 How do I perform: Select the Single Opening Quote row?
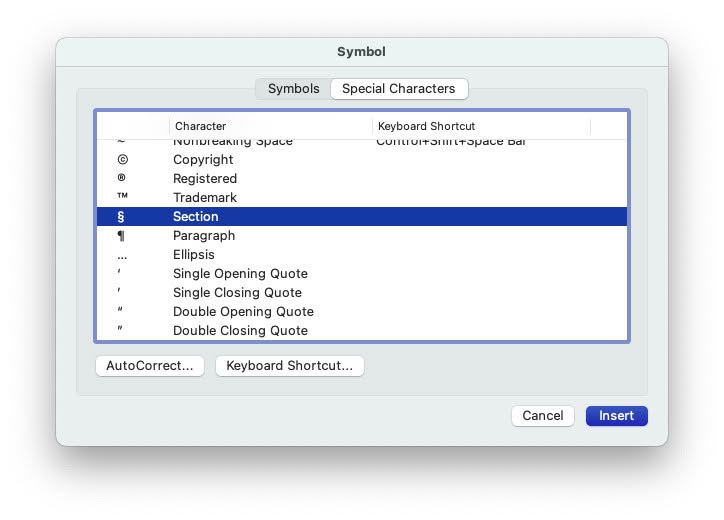362,273
